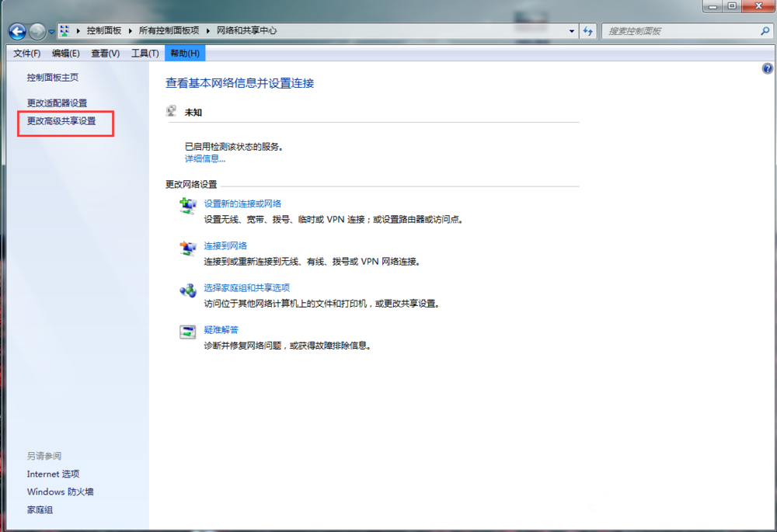This screenshot has height=532, width=777.
Task: Click the troubleshooter icon beside 疑难解答
Action: pos(188,332)
